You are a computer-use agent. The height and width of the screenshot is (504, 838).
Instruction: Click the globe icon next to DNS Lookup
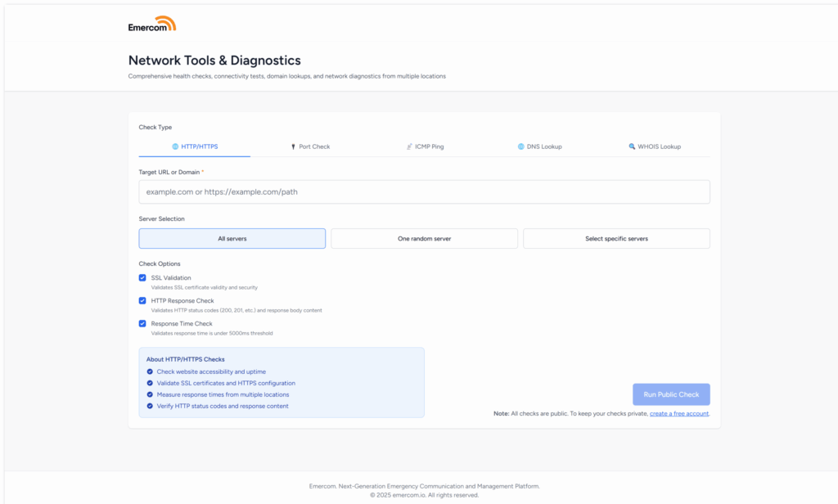pyautogui.click(x=521, y=146)
